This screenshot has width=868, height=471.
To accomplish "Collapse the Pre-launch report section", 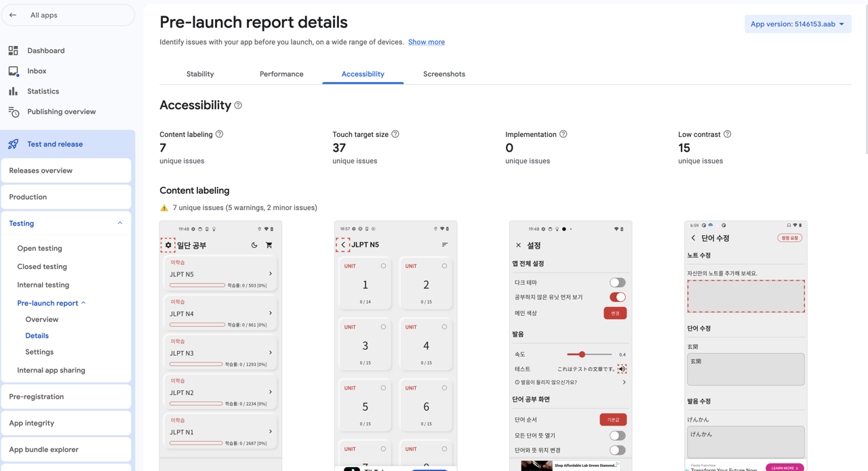I will (x=84, y=303).
